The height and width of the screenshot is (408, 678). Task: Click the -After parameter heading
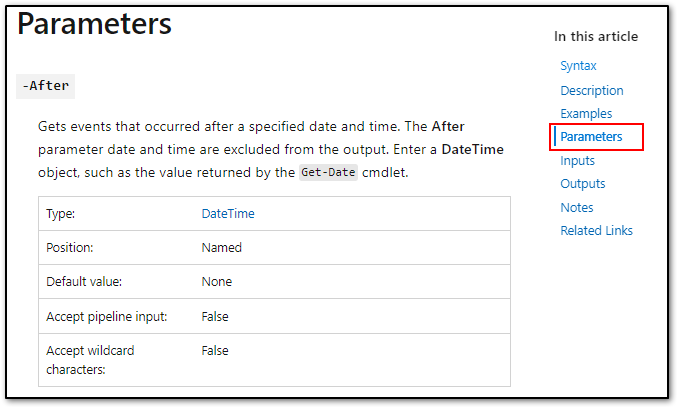(x=45, y=86)
